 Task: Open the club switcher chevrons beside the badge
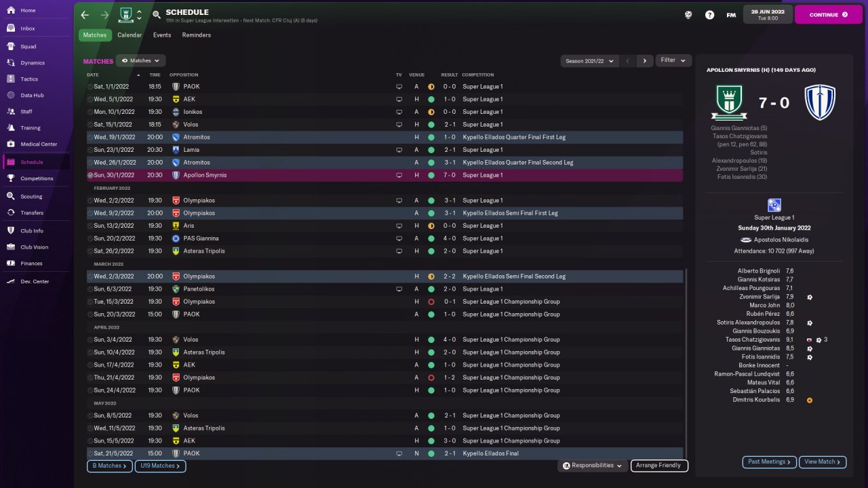[140, 15]
